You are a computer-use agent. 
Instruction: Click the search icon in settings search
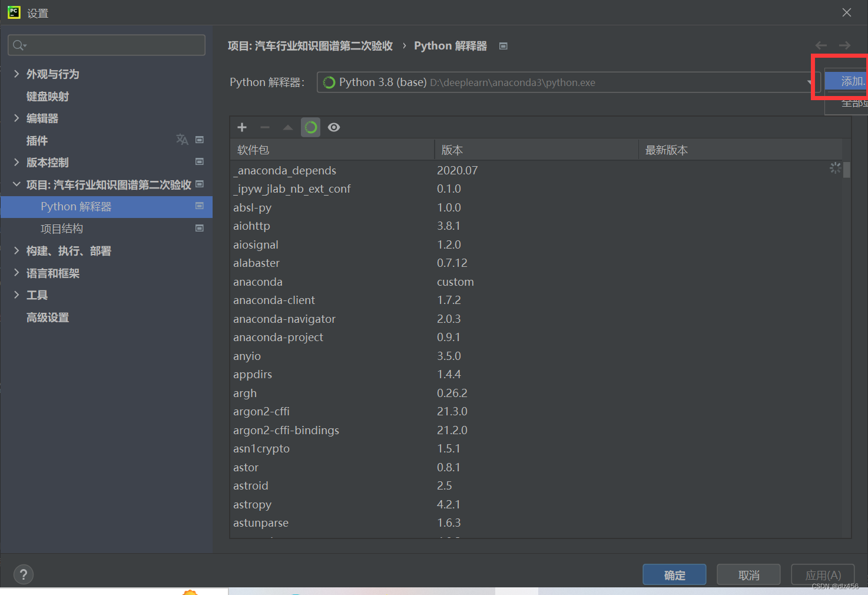19,45
